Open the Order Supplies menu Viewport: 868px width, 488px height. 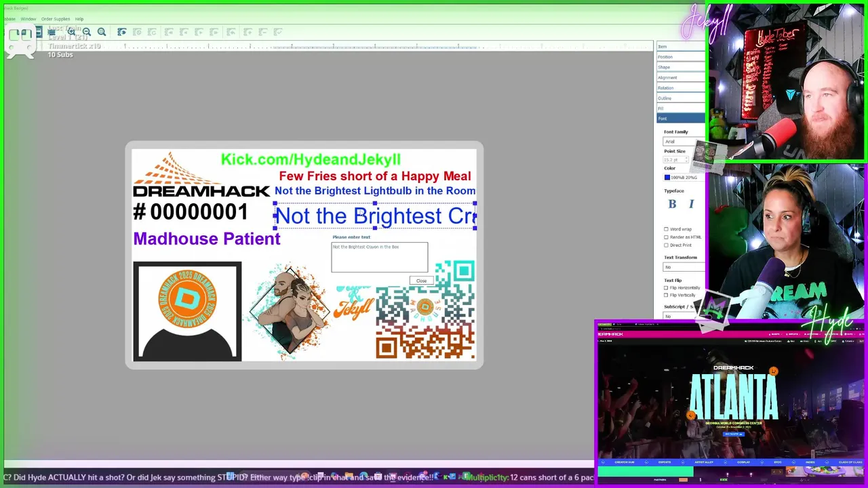click(x=56, y=19)
